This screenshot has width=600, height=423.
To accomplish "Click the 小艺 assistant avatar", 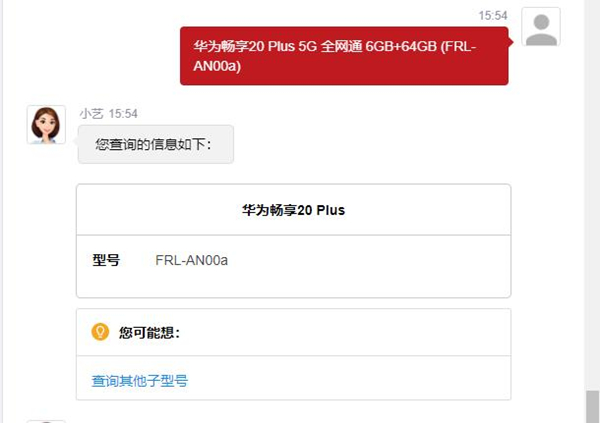I will [46, 124].
